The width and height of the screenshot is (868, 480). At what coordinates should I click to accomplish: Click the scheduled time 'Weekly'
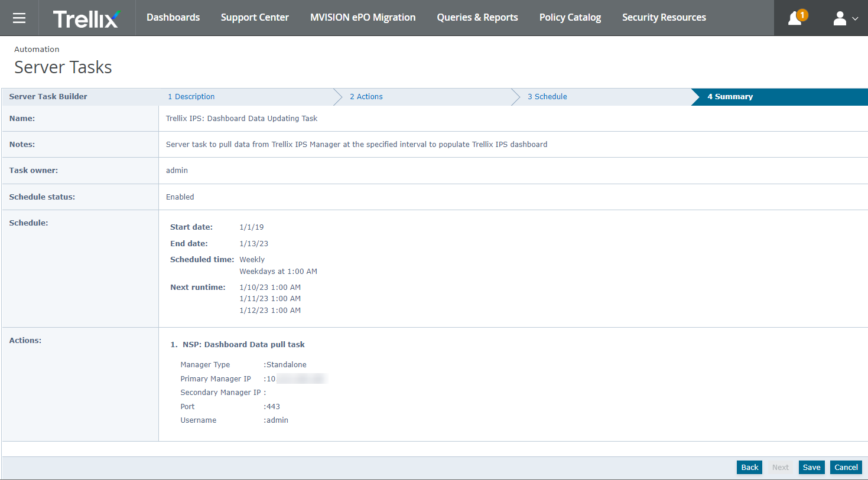click(252, 260)
